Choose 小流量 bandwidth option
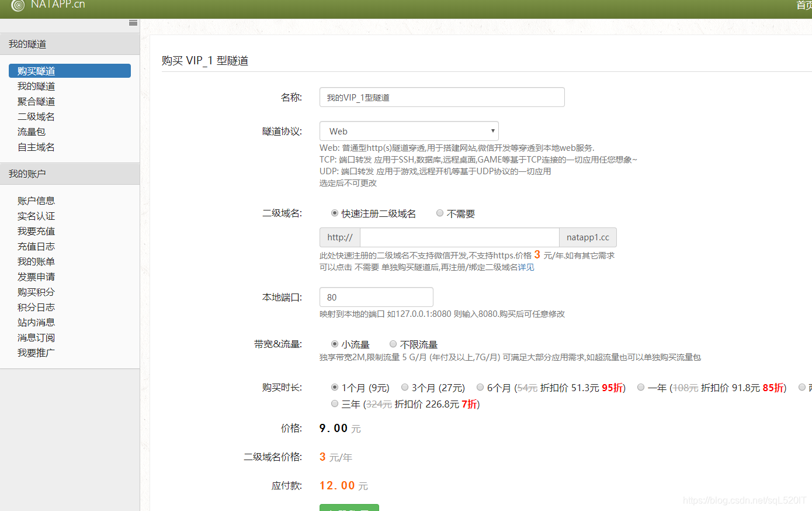812x511 pixels. pos(335,344)
